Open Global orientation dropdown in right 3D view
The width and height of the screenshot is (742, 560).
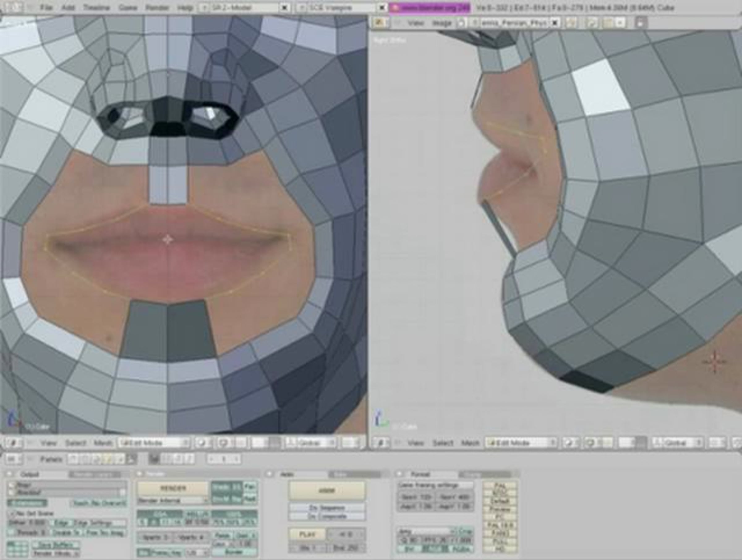677,443
